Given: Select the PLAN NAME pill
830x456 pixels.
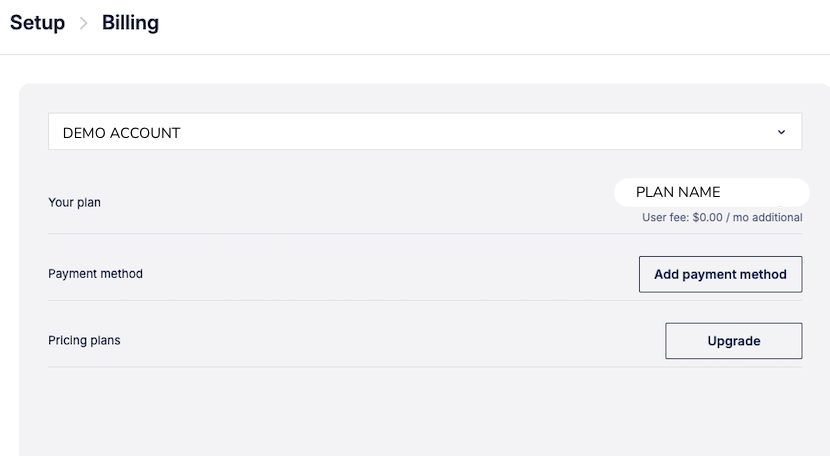Looking at the screenshot, I should coord(710,192).
